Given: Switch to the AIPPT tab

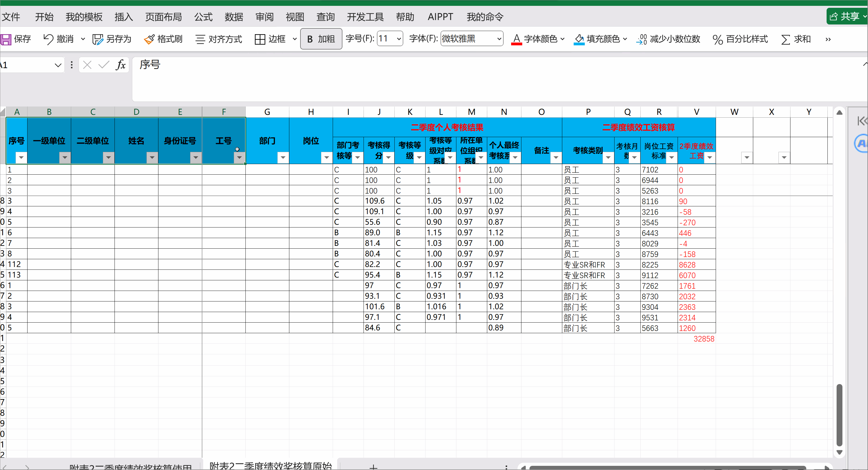Looking at the screenshot, I should 441,17.
